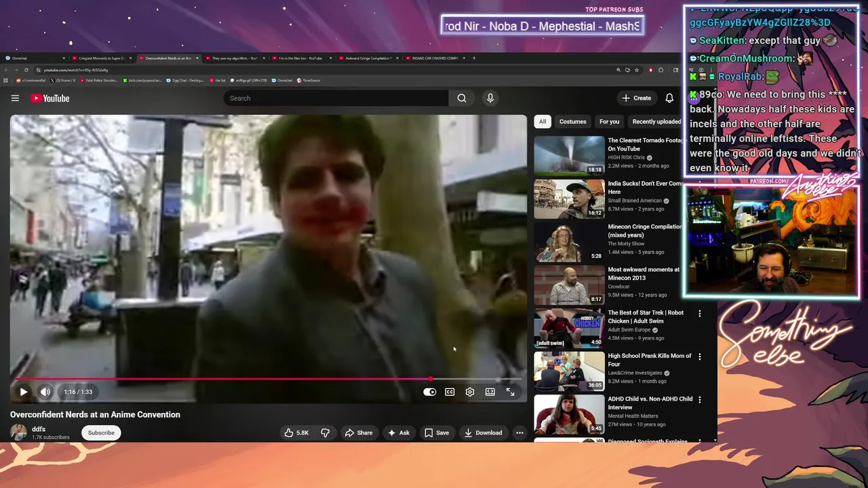Reload the page
Viewport: 868px width, 488px height.
click(x=26, y=70)
